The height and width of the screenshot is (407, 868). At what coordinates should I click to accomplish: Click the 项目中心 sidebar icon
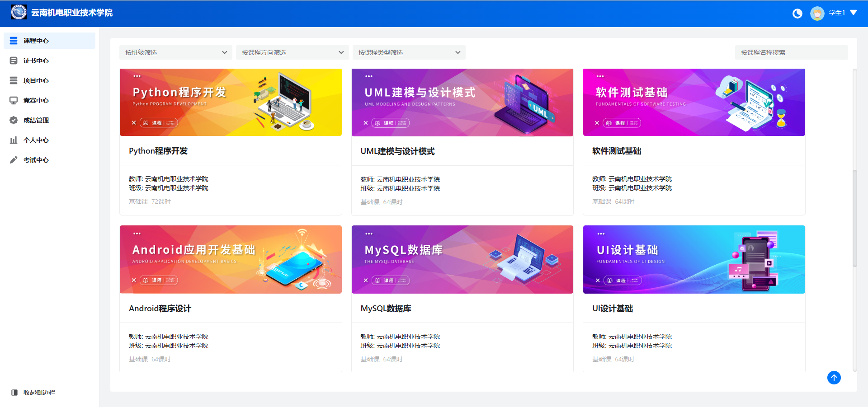[x=14, y=80]
